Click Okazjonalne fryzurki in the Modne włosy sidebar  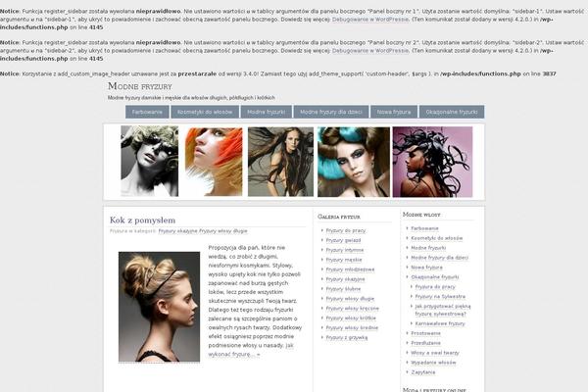coord(435,277)
